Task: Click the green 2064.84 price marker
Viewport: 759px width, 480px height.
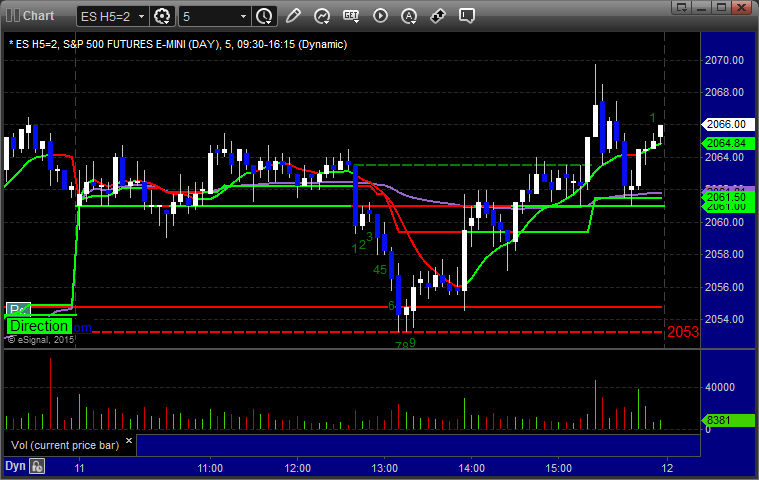Action: 728,143
